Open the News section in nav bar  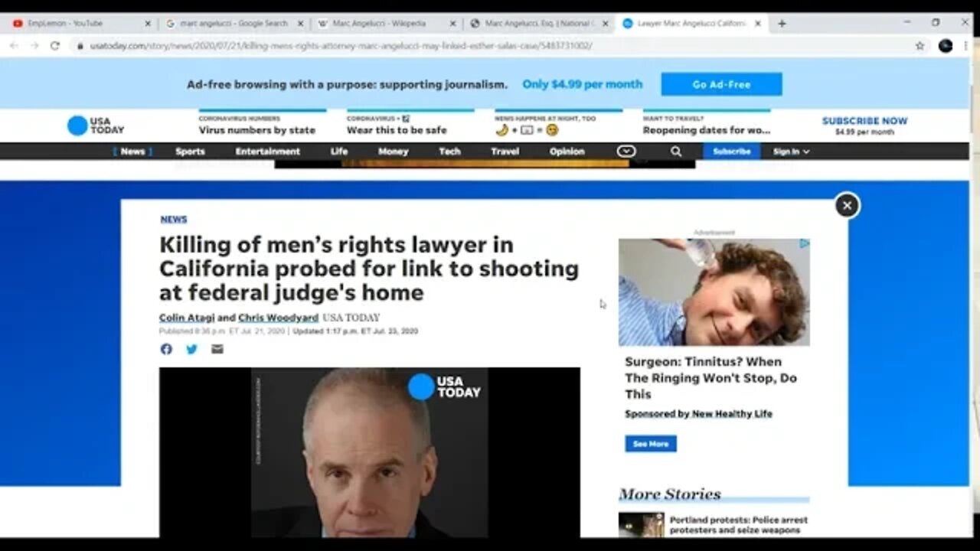pyautogui.click(x=132, y=152)
